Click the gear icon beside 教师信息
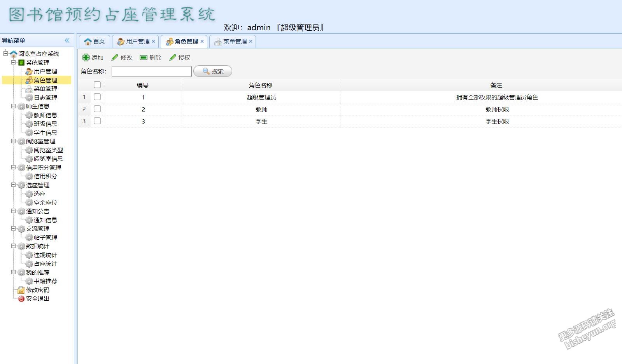 click(29, 115)
